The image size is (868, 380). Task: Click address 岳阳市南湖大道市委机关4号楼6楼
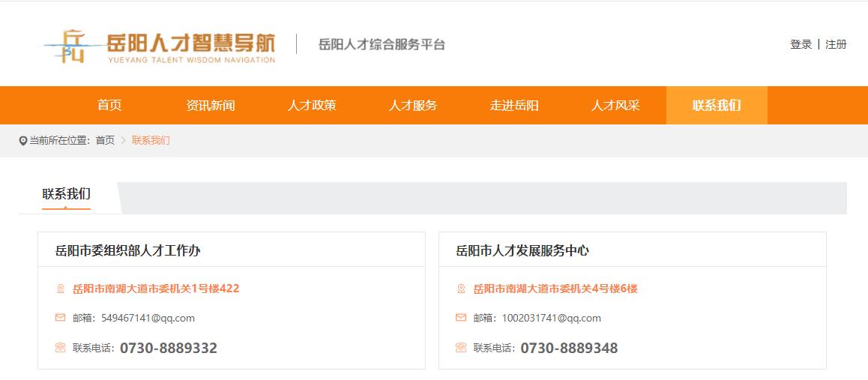coord(555,289)
